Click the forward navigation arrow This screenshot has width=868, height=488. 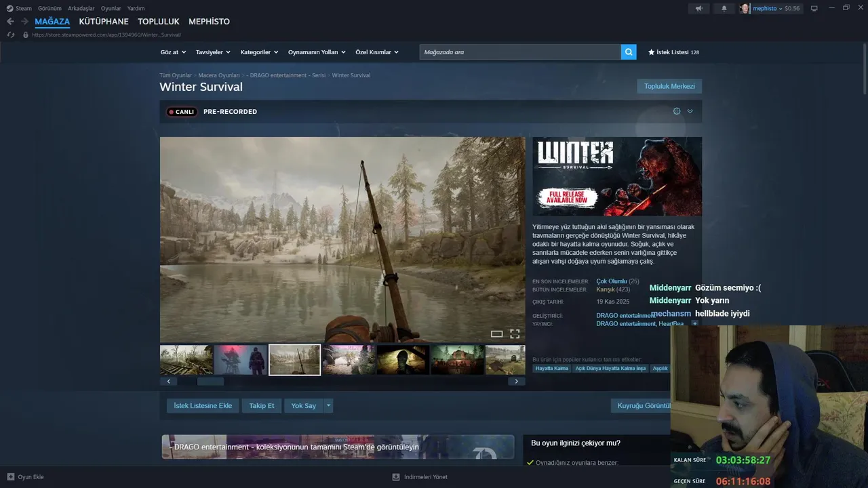[24, 22]
